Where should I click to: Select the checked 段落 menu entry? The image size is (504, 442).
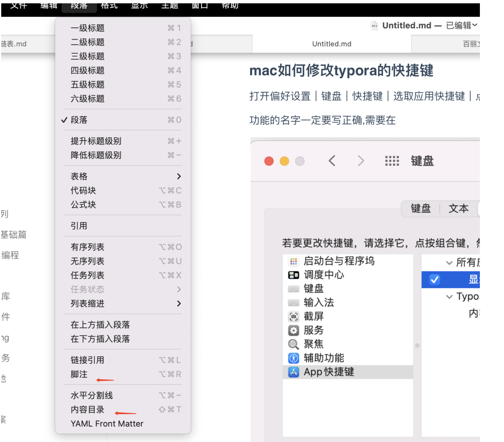click(x=123, y=120)
